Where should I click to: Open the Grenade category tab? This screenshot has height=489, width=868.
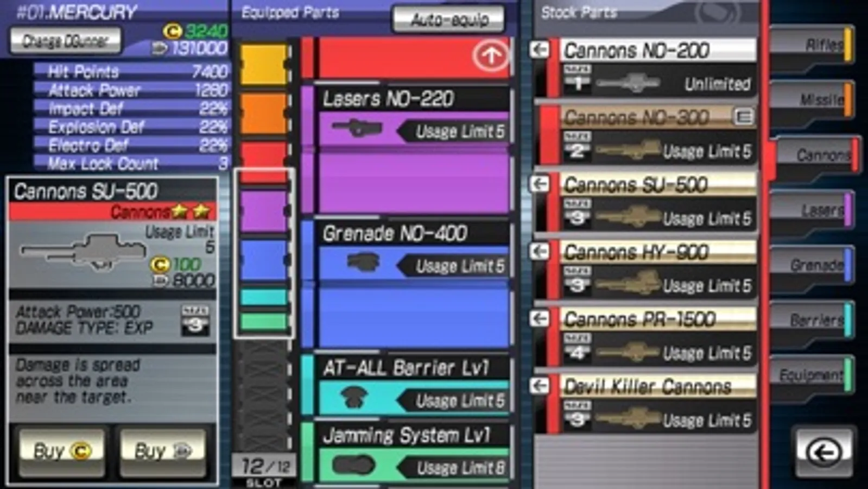click(813, 265)
